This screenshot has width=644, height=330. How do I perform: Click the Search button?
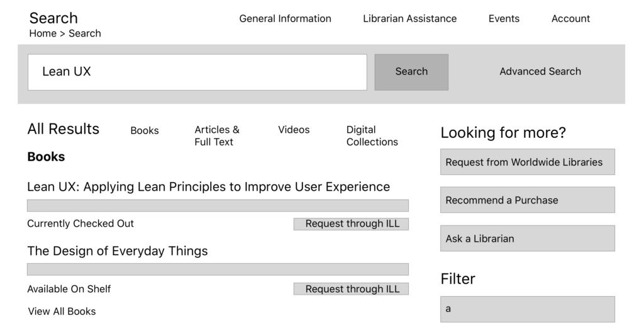pos(411,72)
